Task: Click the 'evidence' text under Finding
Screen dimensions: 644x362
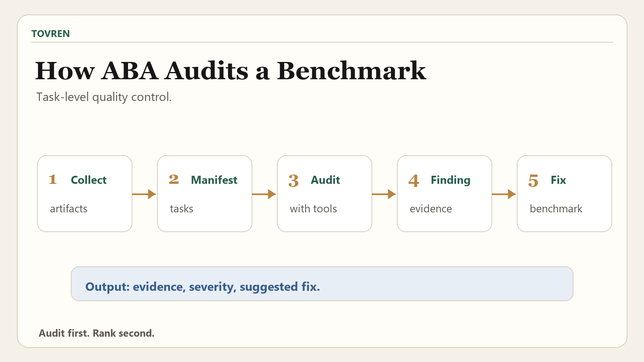Action: tap(431, 209)
